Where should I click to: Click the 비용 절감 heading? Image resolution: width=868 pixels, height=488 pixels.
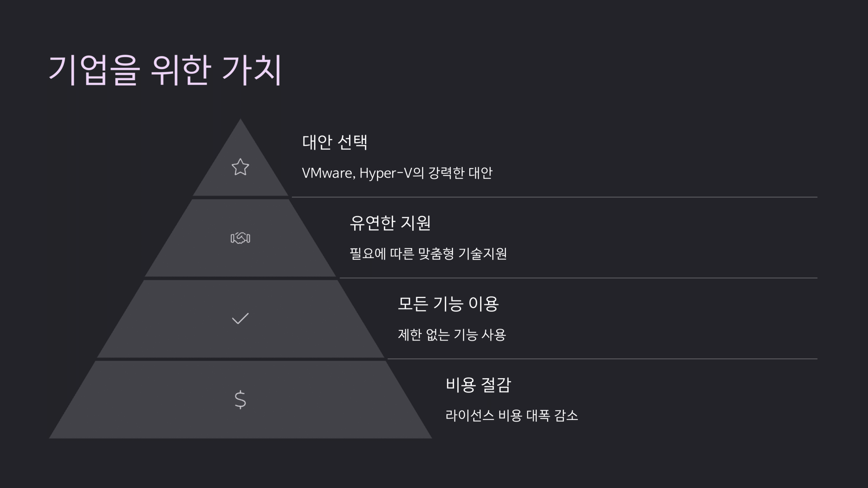click(x=478, y=385)
